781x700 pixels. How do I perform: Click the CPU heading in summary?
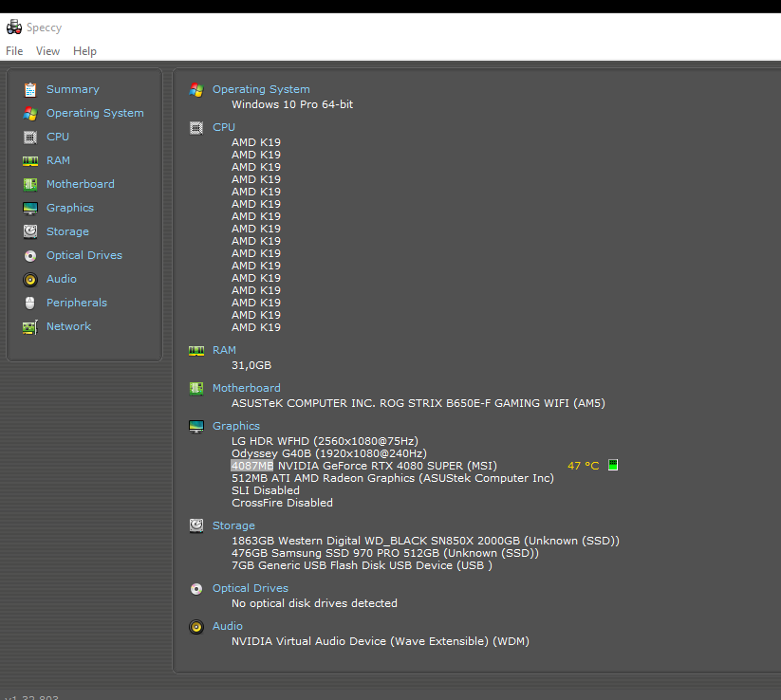click(x=224, y=127)
